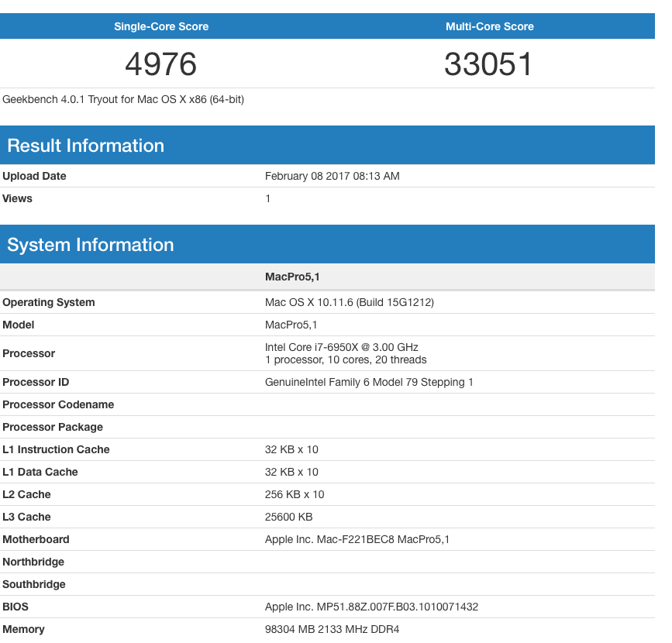Viewport: 672px width, 643px height.
Task: Click the Upload Date label
Action: [34, 176]
